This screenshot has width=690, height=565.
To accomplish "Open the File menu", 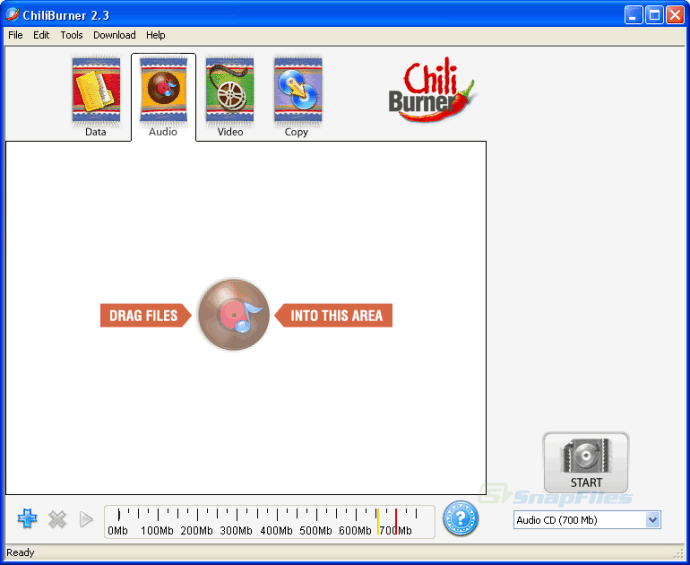I will [x=15, y=35].
